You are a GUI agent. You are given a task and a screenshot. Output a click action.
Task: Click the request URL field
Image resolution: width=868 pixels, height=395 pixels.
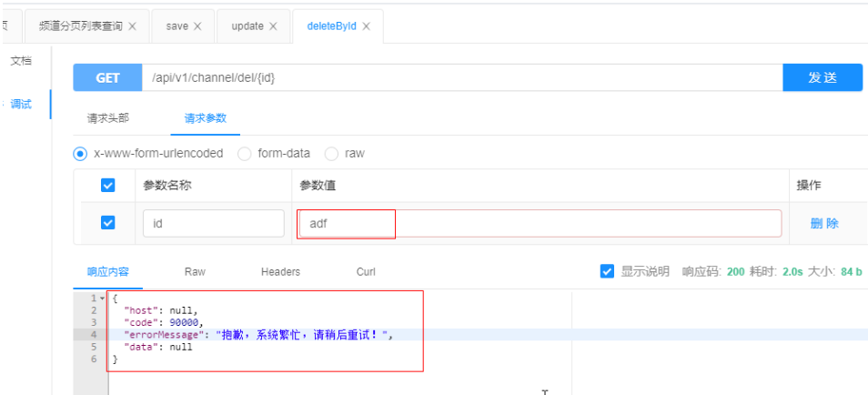(462, 77)
